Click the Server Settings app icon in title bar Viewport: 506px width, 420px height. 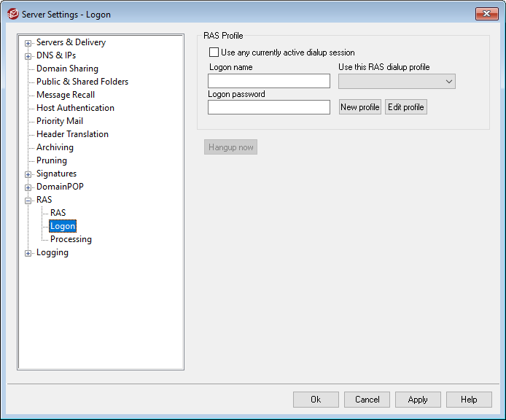point(12,14)
